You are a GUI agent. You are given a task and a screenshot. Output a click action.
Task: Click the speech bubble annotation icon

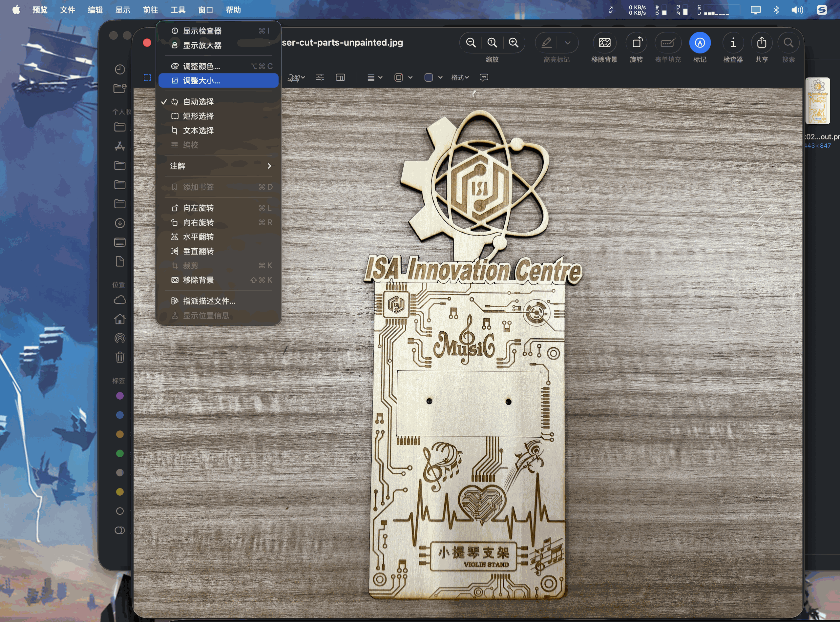(484, 77)
